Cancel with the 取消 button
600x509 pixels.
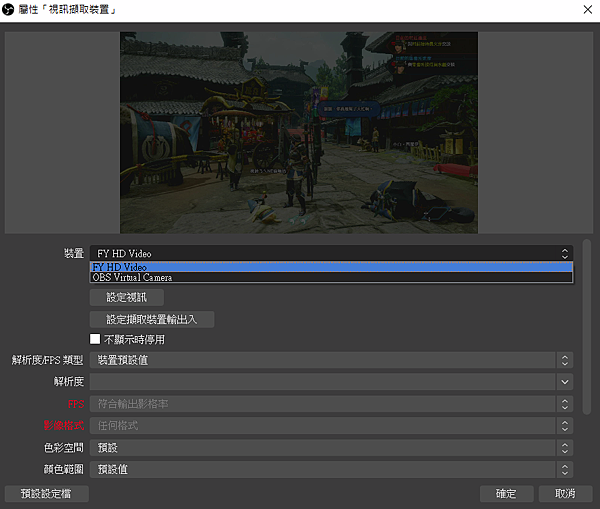click(x=566, y=494)
